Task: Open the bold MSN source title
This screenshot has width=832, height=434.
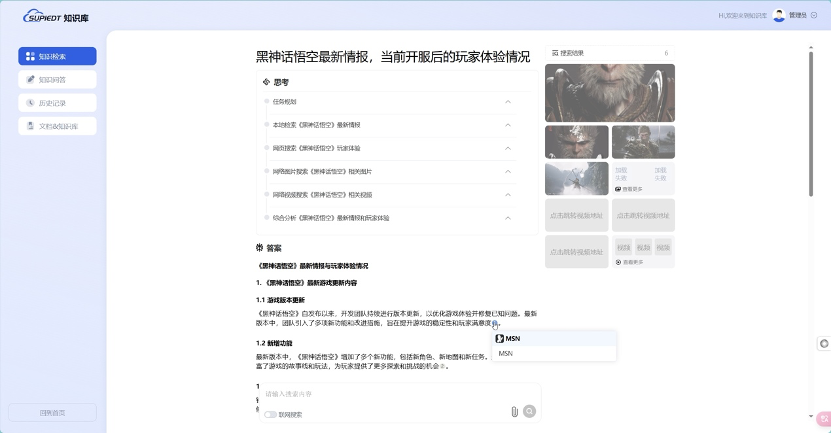Action: click(513, 338)
